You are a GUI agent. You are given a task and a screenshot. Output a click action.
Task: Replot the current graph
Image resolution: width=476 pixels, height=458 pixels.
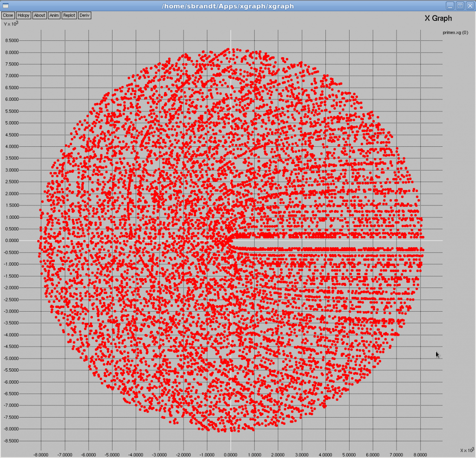69,15
